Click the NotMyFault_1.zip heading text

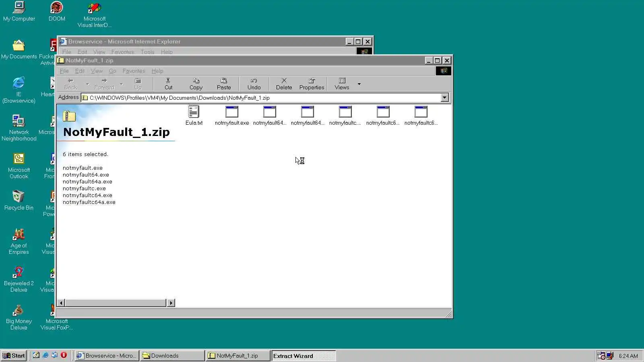[116, 132]
